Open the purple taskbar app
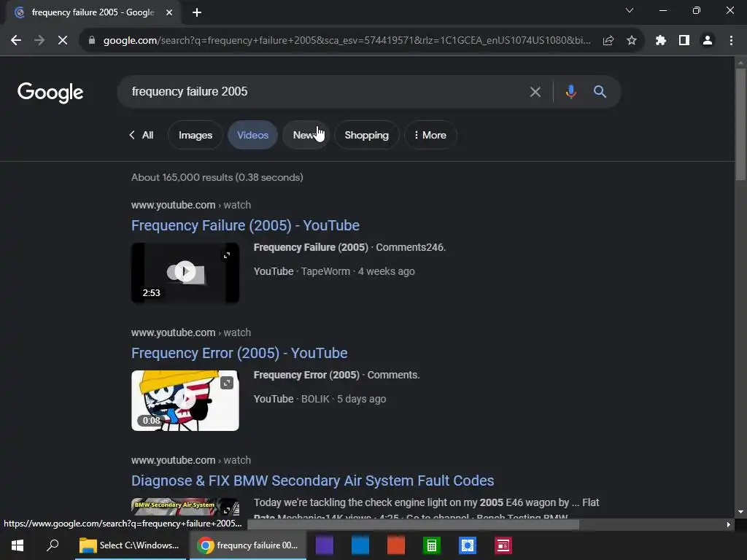The height and width of the screenshot is (560, 747). (x=325, y=545)
